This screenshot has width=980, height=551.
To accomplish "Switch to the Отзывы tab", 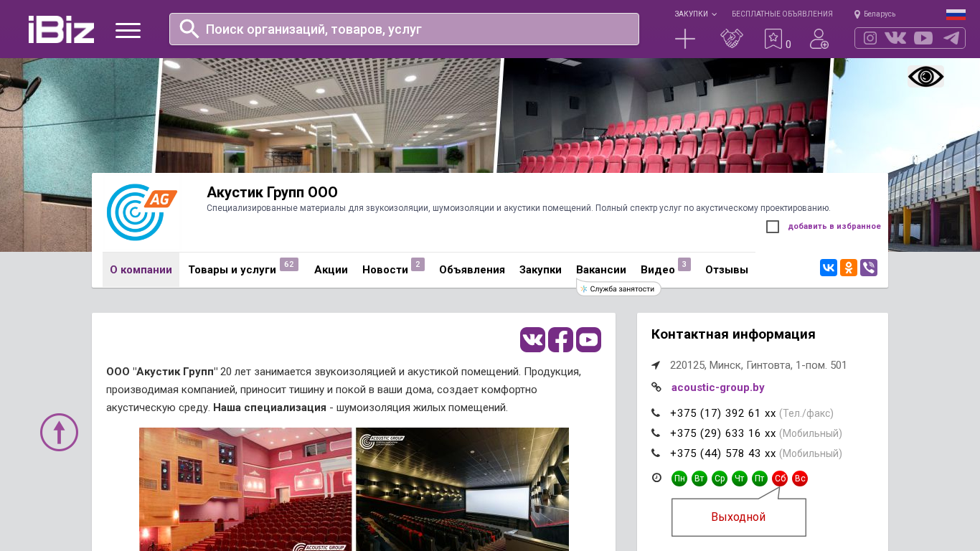I will click(727, 270).
